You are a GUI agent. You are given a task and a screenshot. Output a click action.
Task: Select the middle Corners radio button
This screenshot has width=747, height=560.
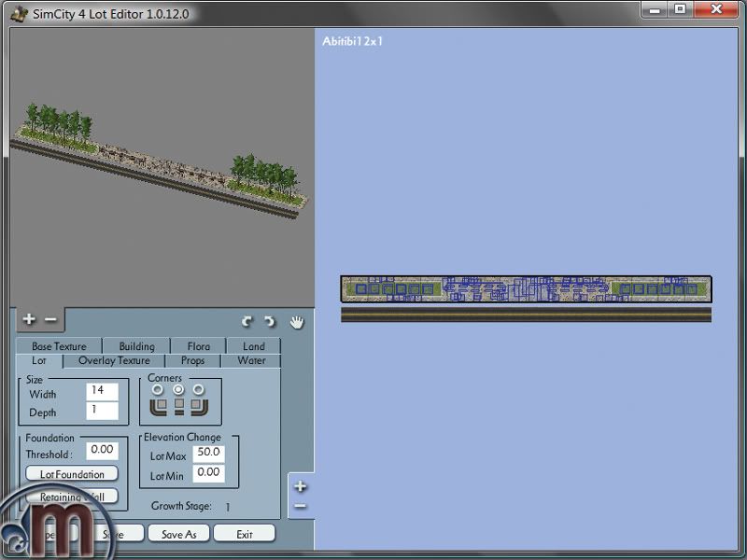pyautogui.click(x=178, y=389)
